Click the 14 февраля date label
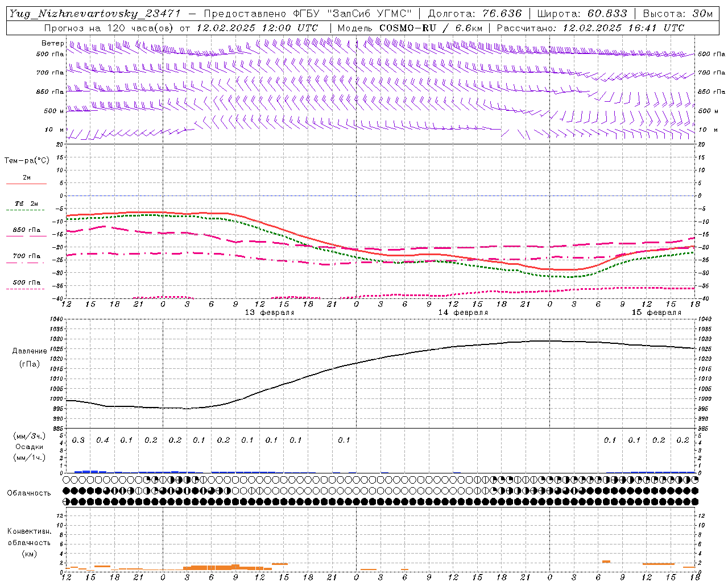 coord(463,313)
